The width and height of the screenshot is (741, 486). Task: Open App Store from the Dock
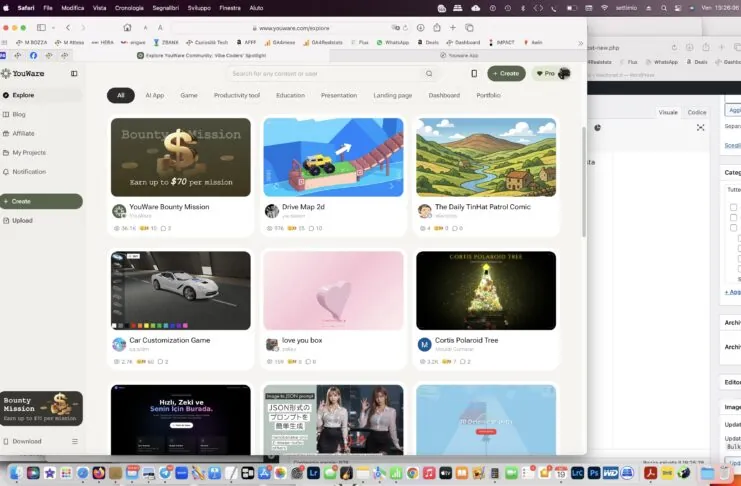point(264,472)
